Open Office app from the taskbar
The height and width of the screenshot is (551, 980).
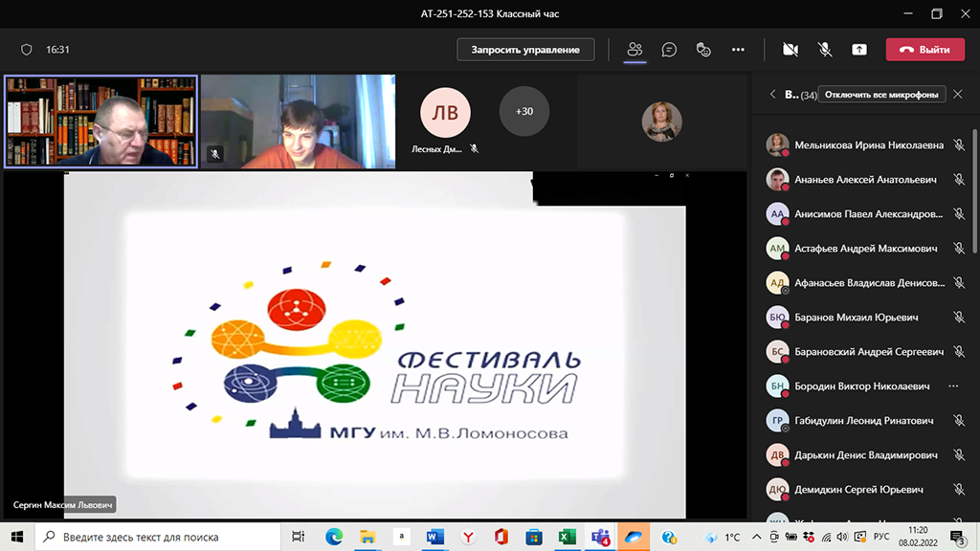[501, 537]
